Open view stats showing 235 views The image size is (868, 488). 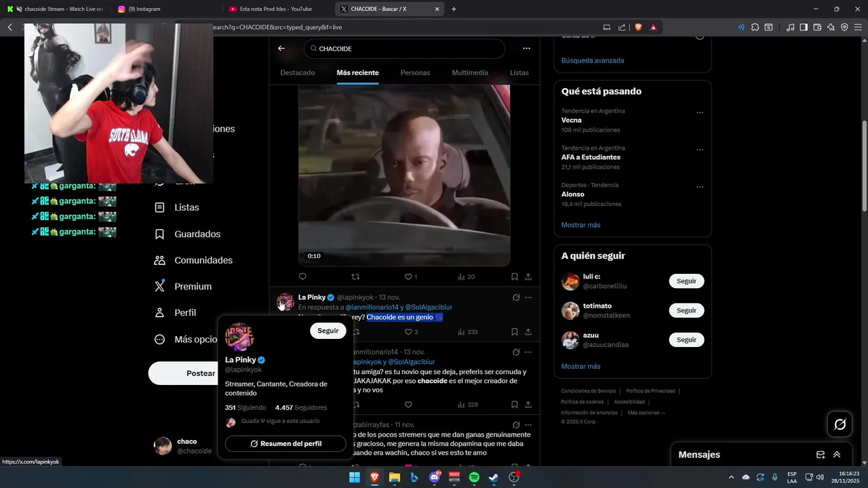pos(467,332)
